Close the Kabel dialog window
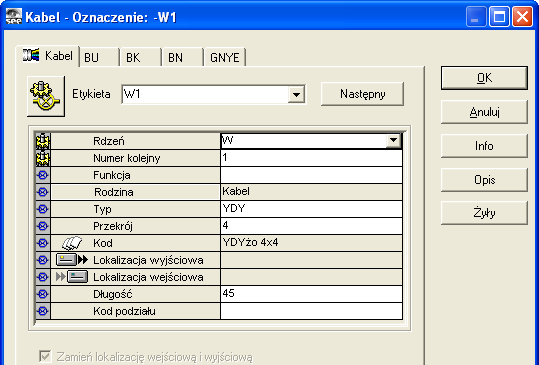The height and width of the screenshot is (365, 539). point(522,16)
